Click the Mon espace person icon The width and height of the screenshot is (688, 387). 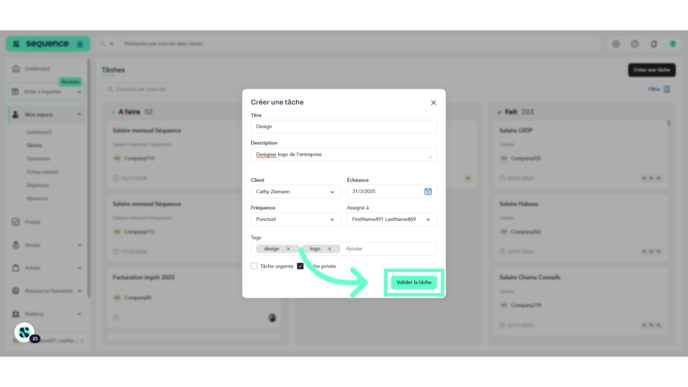(15, 115)
